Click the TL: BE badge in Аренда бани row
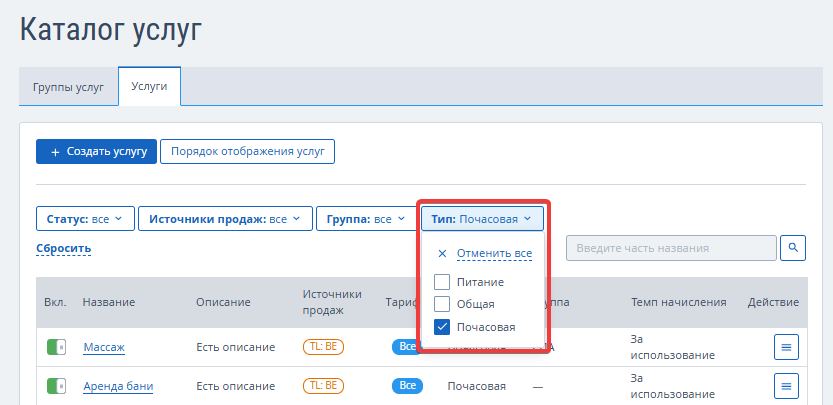Image resolution: width=833 pixels, height=405 pixels. coord(323,386)
